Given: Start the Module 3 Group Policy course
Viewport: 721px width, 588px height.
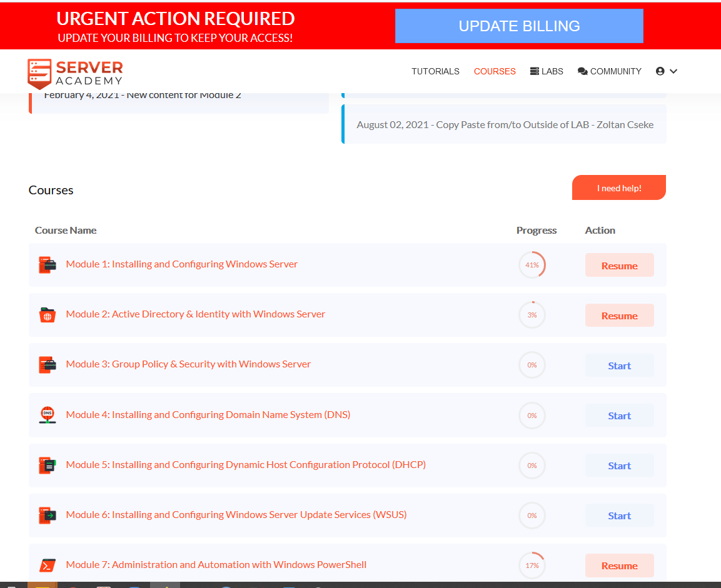Looking at the screenshot, I should (x=619, y=366).
